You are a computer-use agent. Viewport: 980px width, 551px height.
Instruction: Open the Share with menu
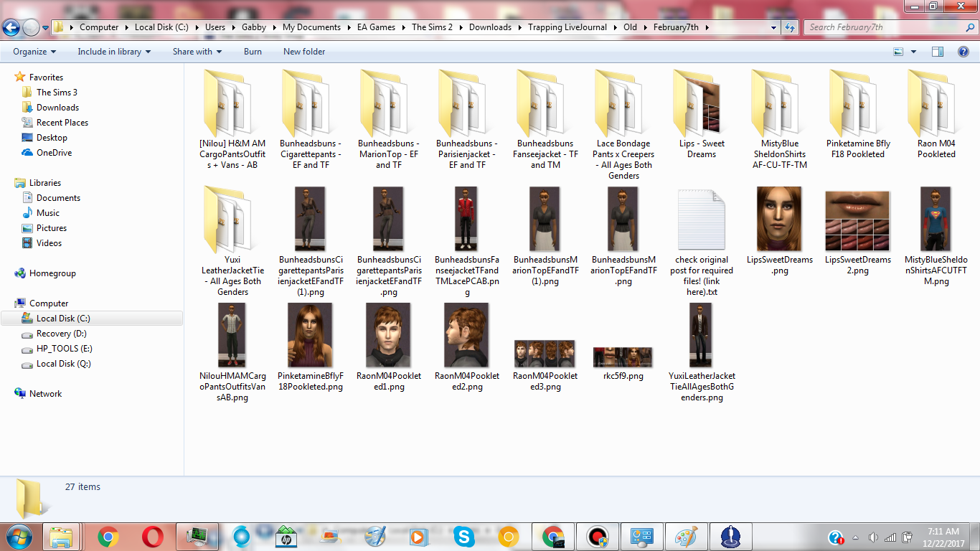[197, 52]
